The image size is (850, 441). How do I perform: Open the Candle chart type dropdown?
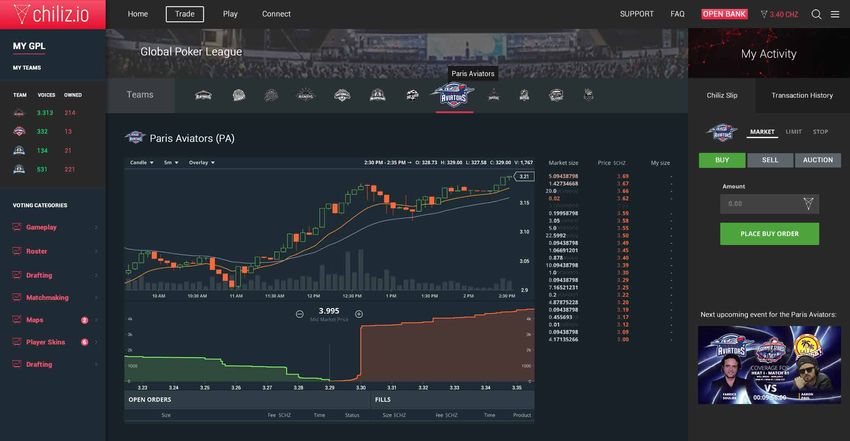(141, 163)
